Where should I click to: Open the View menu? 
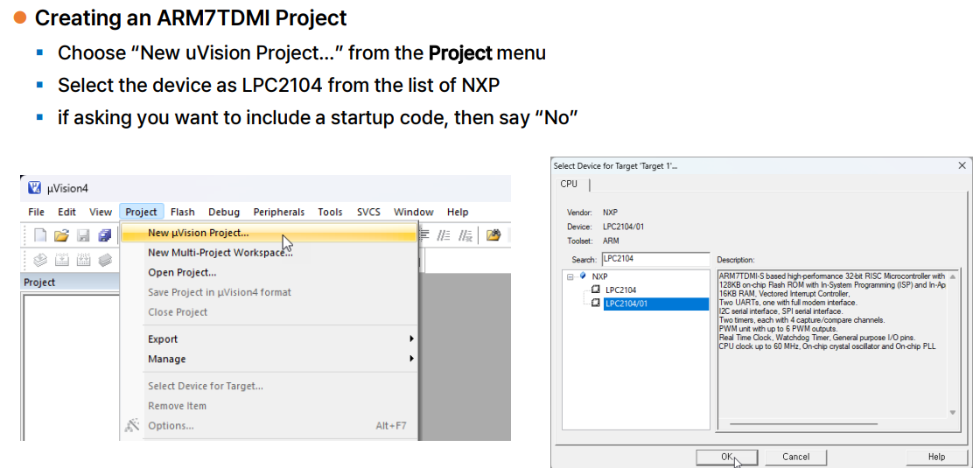point(100,212)
